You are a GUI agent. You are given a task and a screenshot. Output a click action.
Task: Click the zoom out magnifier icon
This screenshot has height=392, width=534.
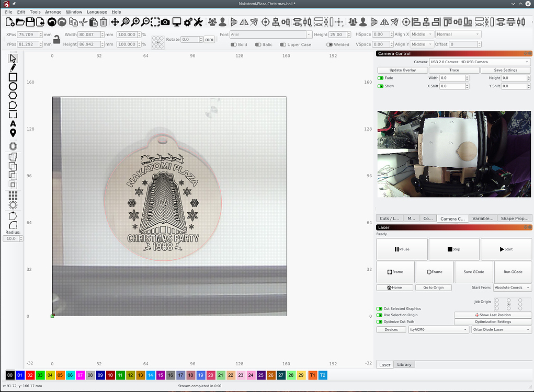(145, 22)
